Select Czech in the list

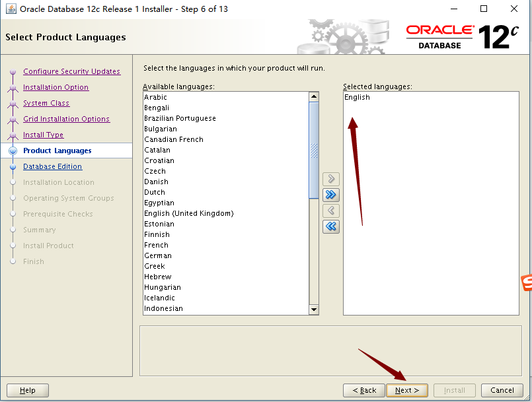point(226,171)
